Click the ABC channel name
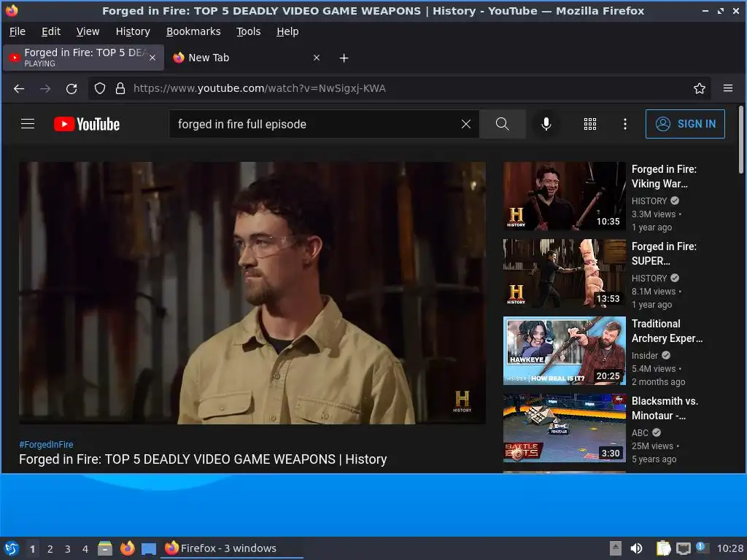747x560 pixels. 640,432
